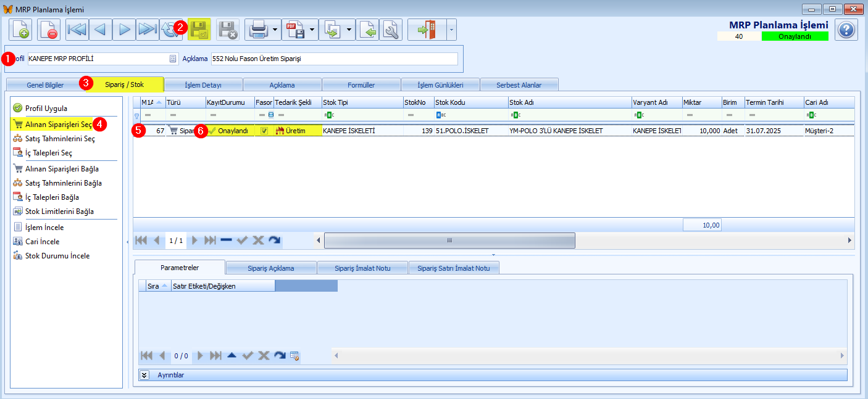Click Stok Limitlerini Bağla

pos(59,211)
